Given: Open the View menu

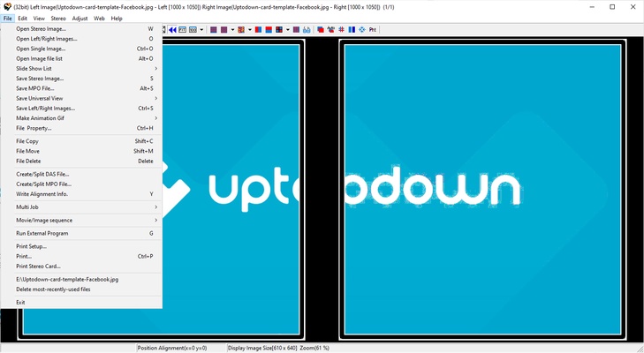Looking at the screenshot, I should point(39,19).
